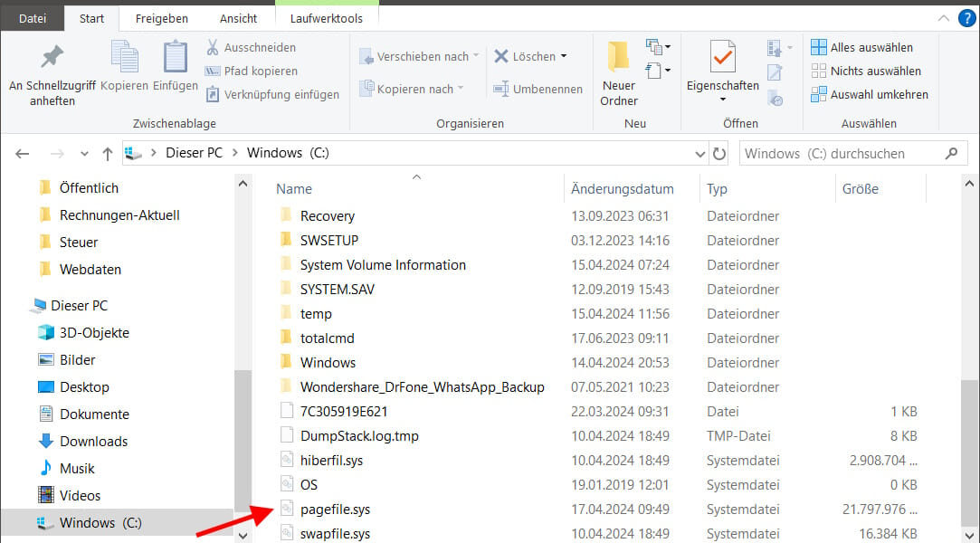Copy path with Pfad kopieren

[252, 71]
